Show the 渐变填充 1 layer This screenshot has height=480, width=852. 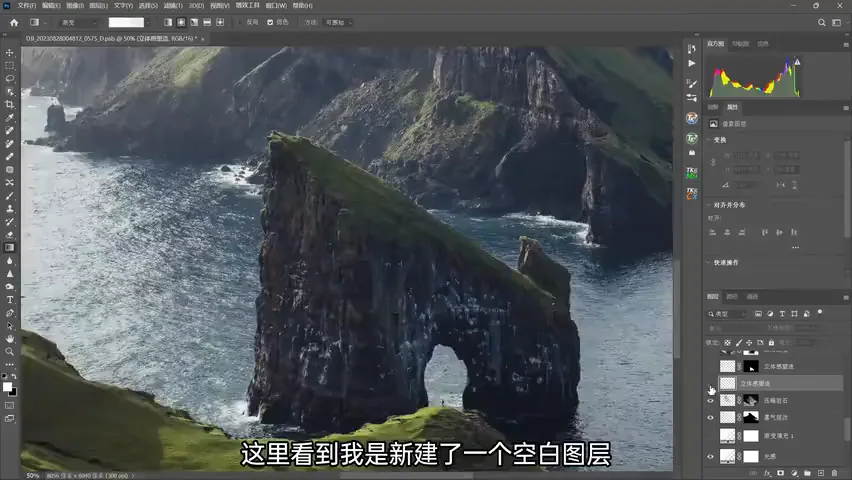coord(710,436)
